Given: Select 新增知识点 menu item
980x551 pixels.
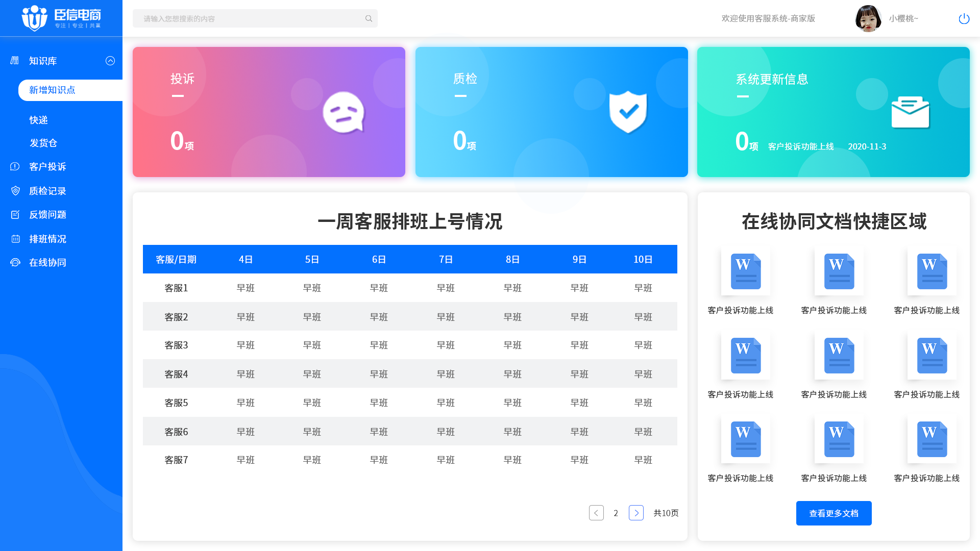Looking at the screenshot, I should 70,90.
